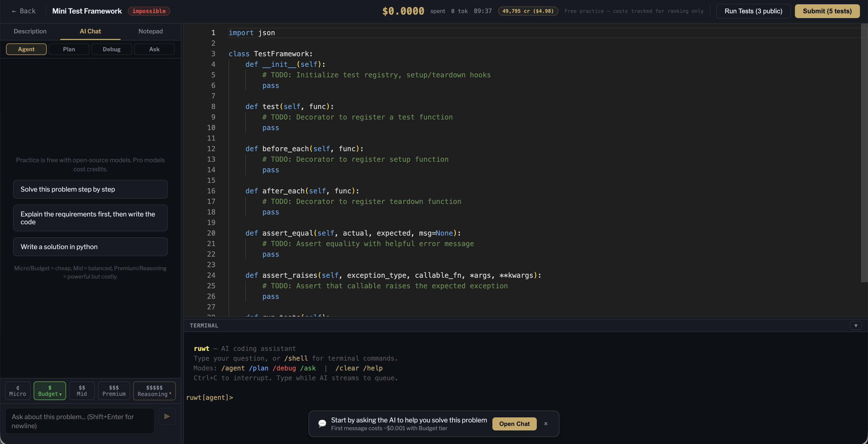Select the Mid model tier
The width and height of the screenshot is (868, 444).
coord(82,391)
